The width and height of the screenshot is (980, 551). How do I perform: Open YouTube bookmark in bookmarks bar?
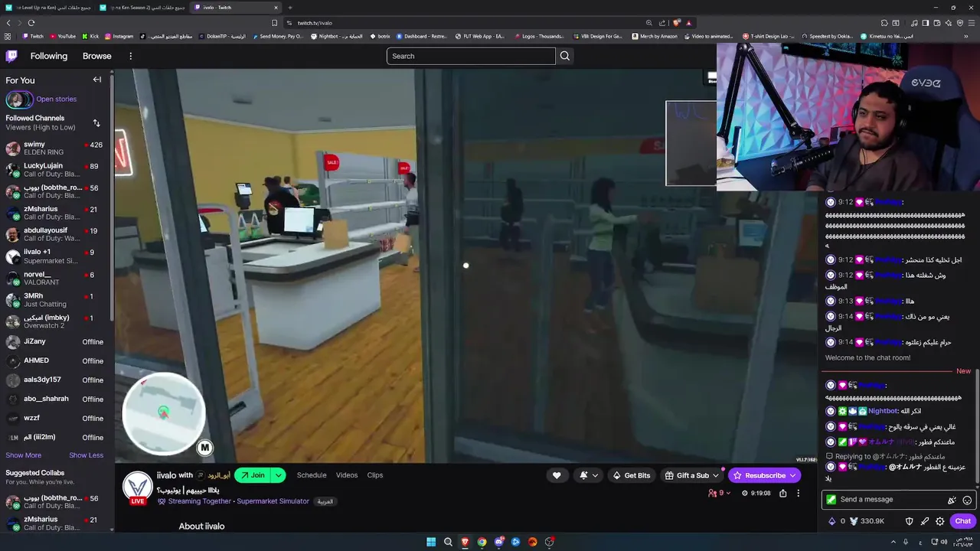(63, 36)
